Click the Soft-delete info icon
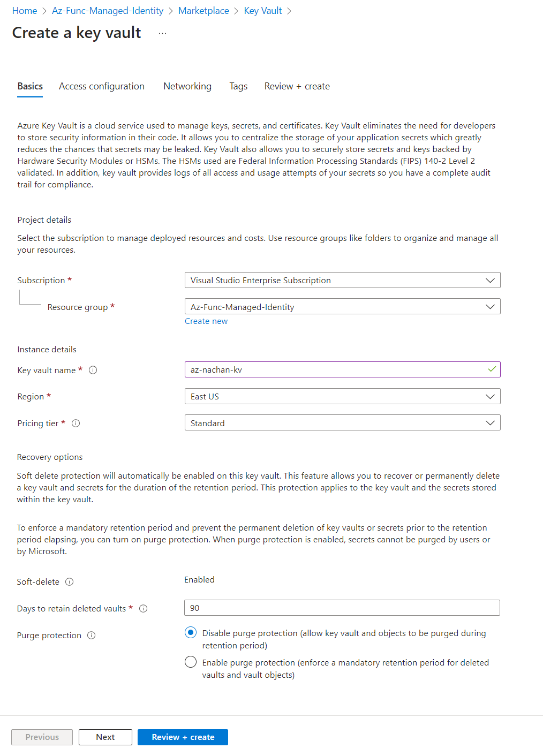Viewport: 543px width, 756px height. click(x=70, y=582)
